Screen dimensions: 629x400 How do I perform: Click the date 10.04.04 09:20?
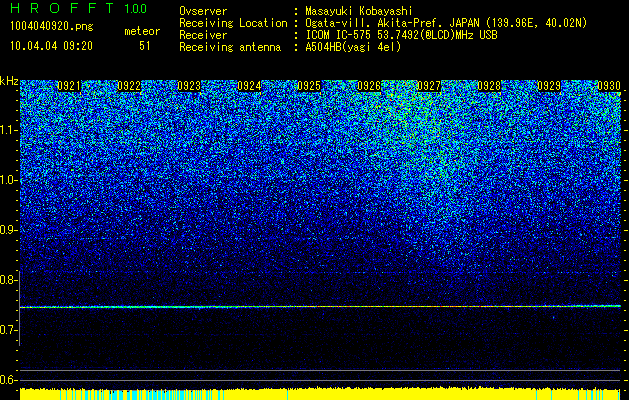coord(51,46)
